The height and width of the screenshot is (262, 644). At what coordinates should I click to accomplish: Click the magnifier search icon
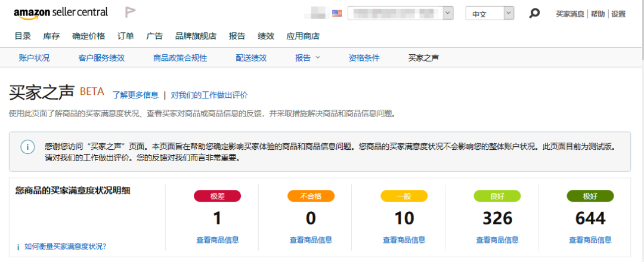coord(534,13)
